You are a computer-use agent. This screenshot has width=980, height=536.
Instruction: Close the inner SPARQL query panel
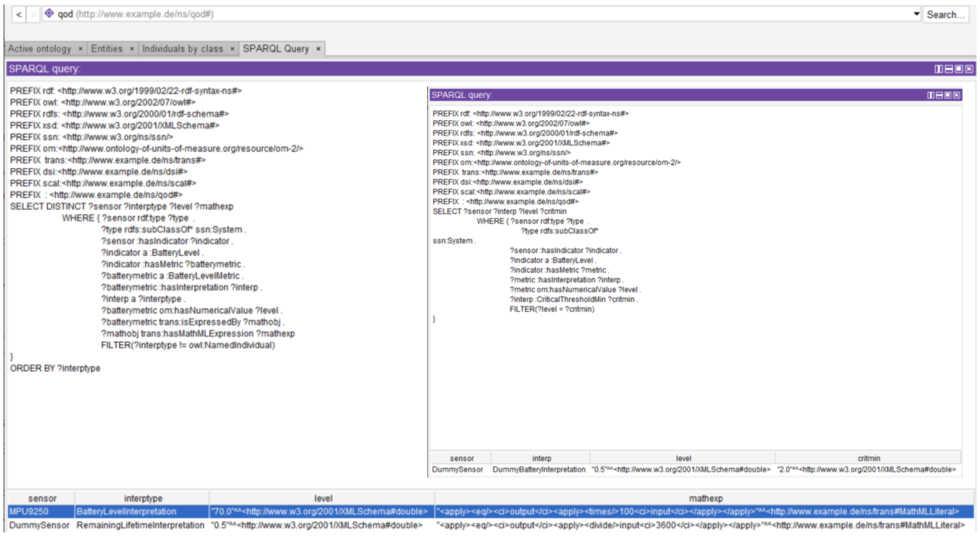click(956, 95)
